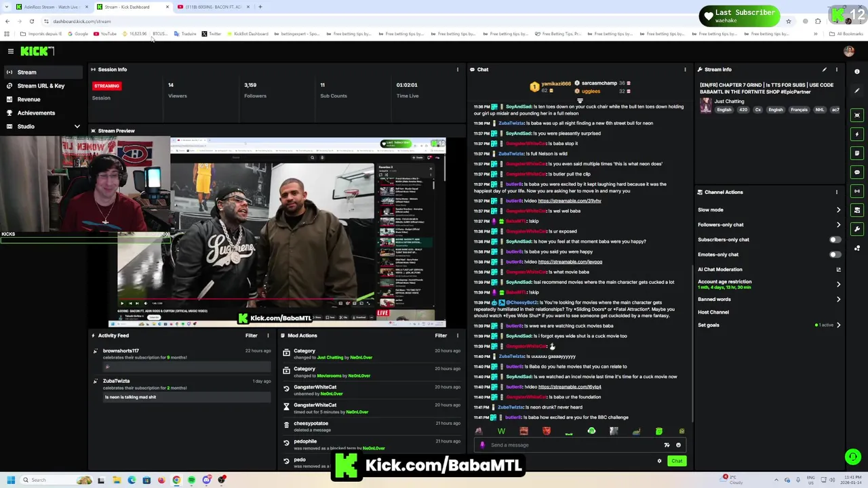Click the note widget icon in sidebar
This screenshot has width=868, height=488.
tap(857, 153)
